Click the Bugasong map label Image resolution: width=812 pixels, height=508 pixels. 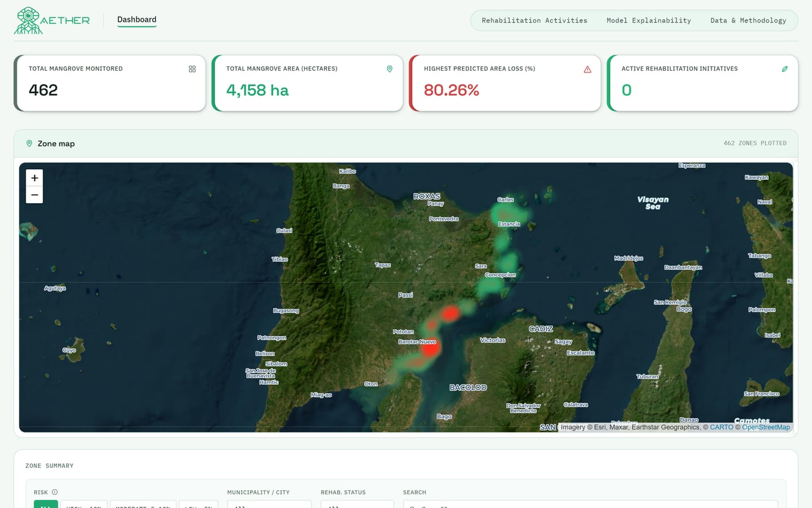coord(286,311)
